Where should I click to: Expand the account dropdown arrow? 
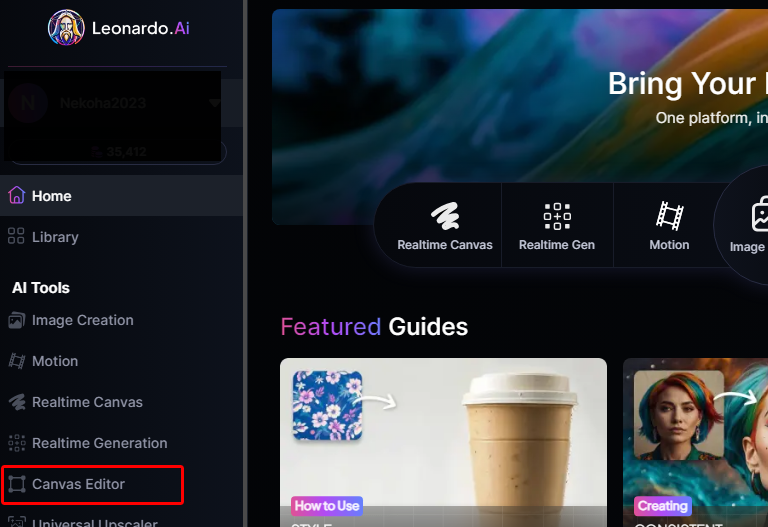[214, 103]
